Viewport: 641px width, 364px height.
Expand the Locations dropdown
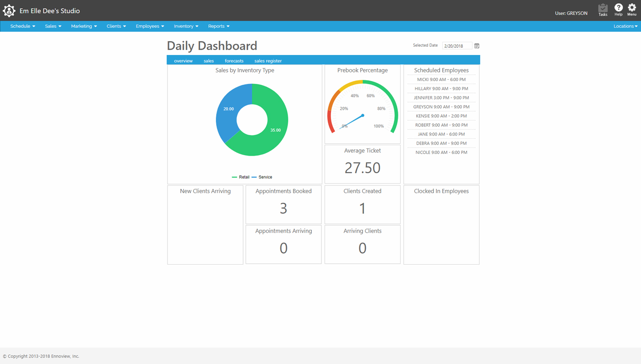click(x=625, y=26)
